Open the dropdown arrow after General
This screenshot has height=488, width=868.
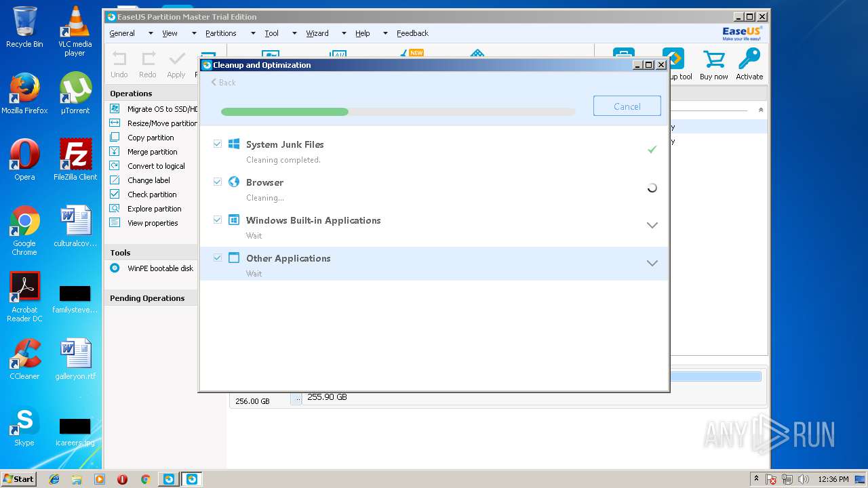(151, 33)
